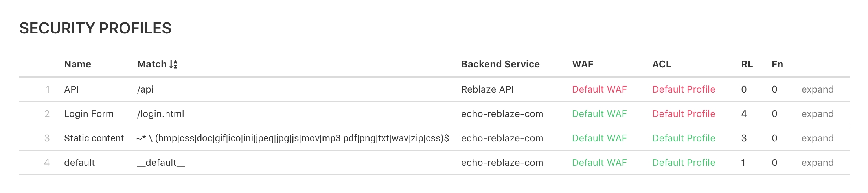Click the Backend Service column header

[500, 64]
